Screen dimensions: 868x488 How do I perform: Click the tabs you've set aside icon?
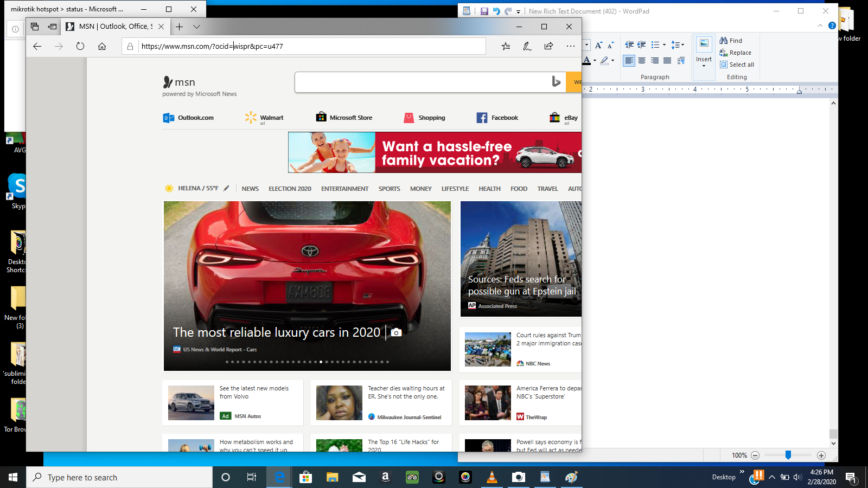35,27
